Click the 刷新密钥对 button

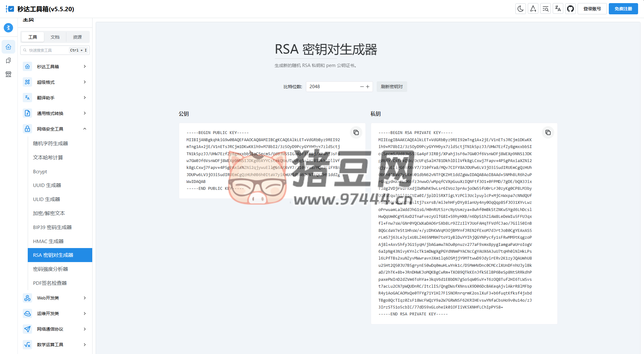[392, 87]
